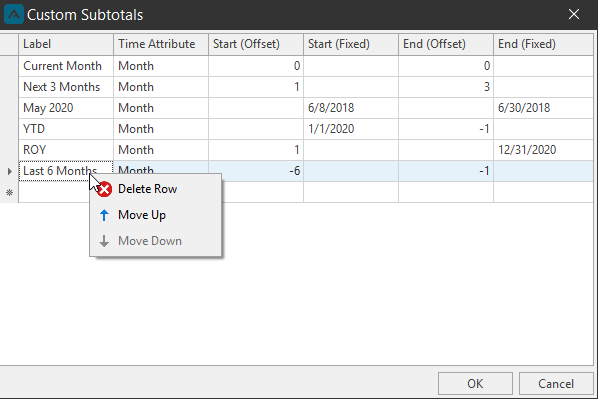Click Start Offset 0 in Current Month row
Image resolution: width=598 pixels, height=399 pixels.
coord(256,66)
